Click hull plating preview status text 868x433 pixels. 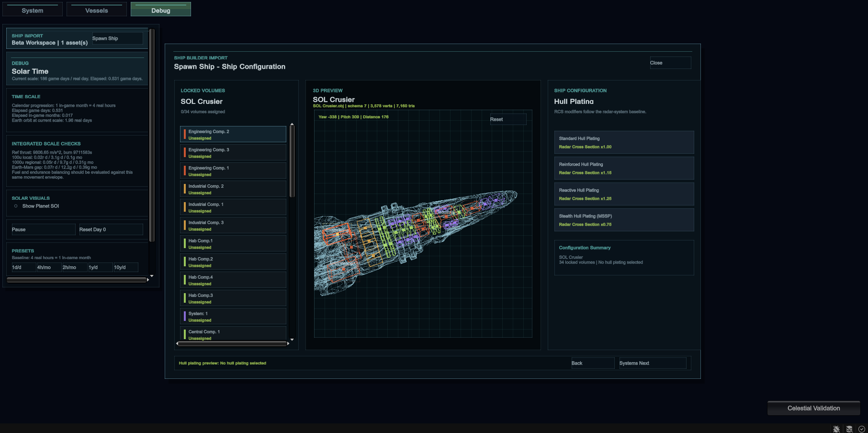coord(223,363)
